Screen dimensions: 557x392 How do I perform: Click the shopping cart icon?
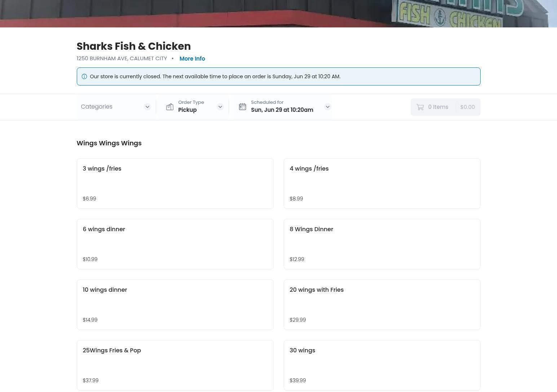point(420,107)
